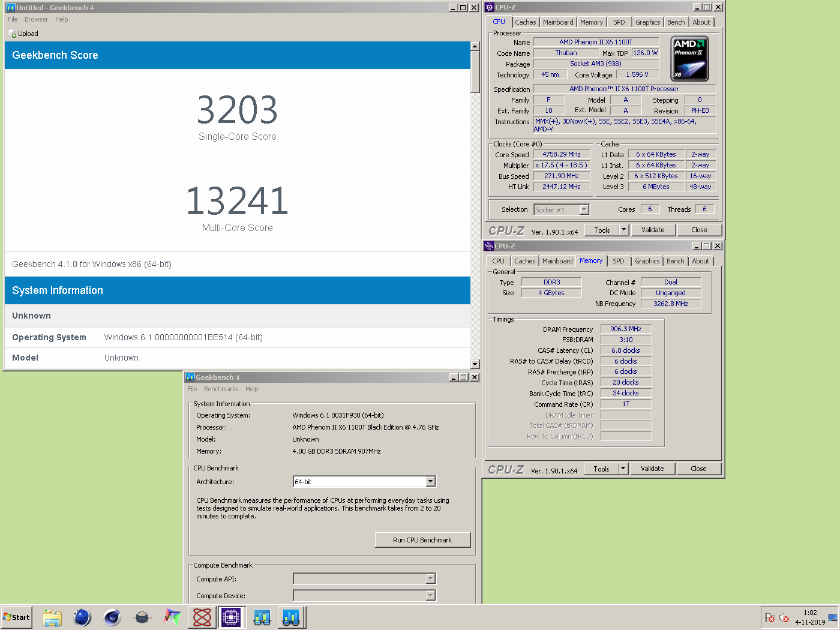Expand Tools dropdown arrow in upper CPU-Z
Screen dimensions: 840x630
[623, 230]
